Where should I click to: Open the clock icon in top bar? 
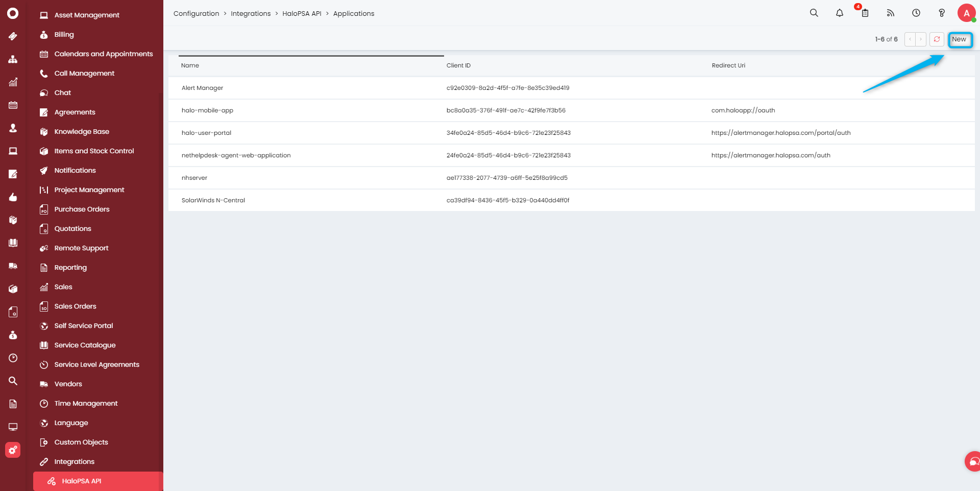tap(916, 13)
